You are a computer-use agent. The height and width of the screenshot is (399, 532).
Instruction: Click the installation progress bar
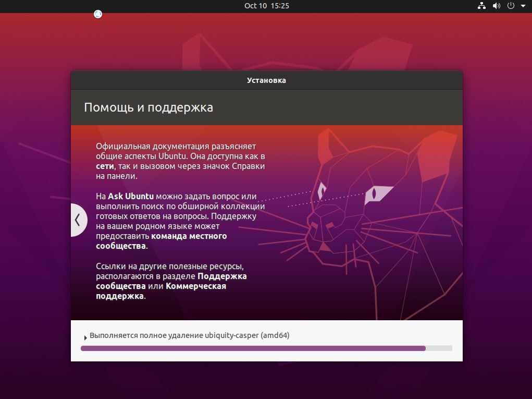266,348
